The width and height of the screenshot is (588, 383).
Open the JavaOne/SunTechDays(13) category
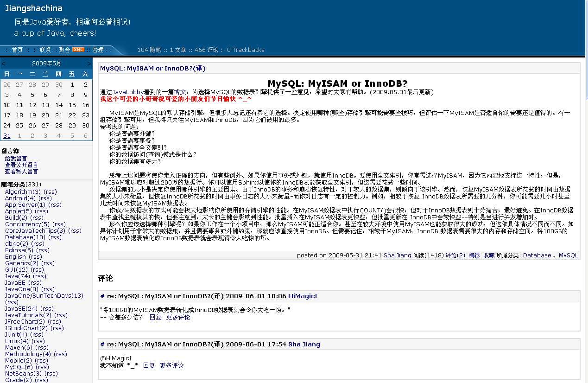[x=44, y=295]
